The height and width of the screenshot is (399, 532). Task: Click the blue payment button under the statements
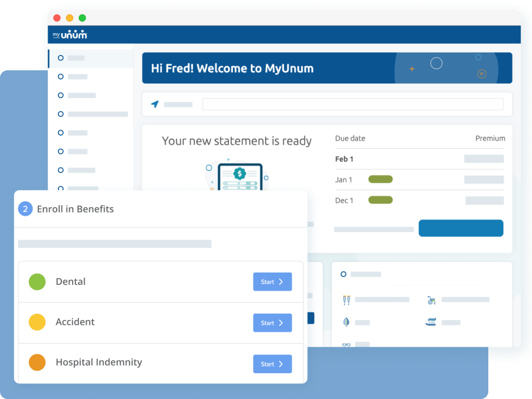(x=461, y=228)
